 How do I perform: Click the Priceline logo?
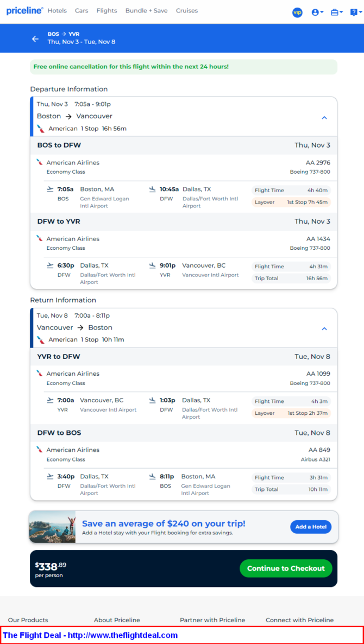point(24,11)
